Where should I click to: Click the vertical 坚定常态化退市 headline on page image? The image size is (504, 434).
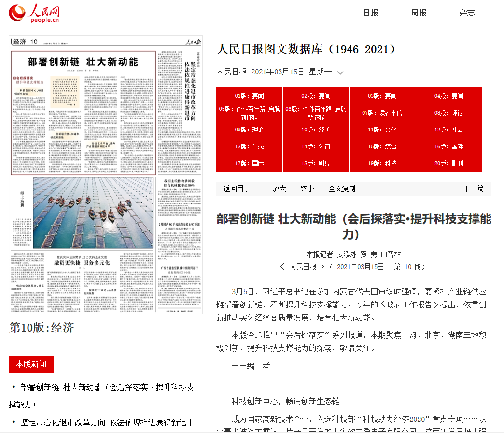point(190,91)
